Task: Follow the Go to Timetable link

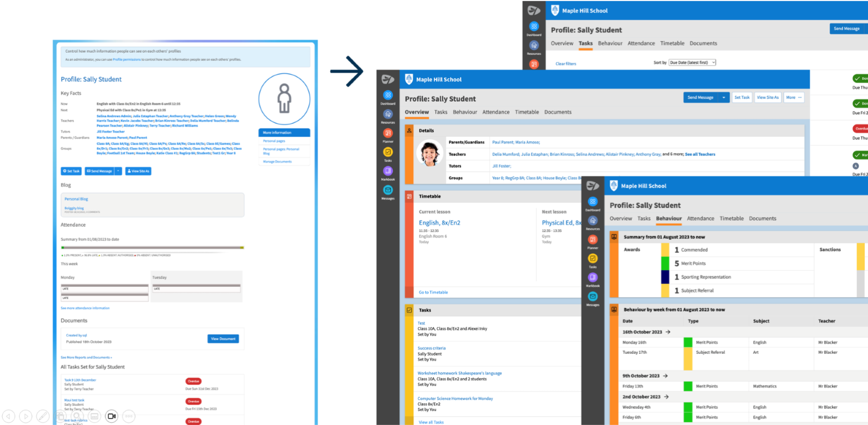Action: pyautogui.click(x=433, y=292)
